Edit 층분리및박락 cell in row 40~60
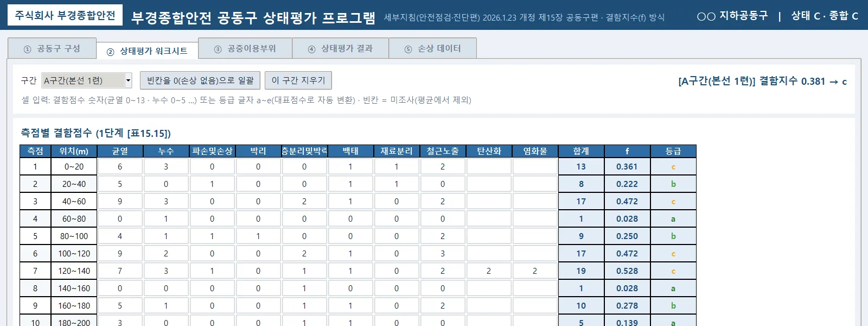The height and width of the screenshot is (326, 868). point(304,201)
